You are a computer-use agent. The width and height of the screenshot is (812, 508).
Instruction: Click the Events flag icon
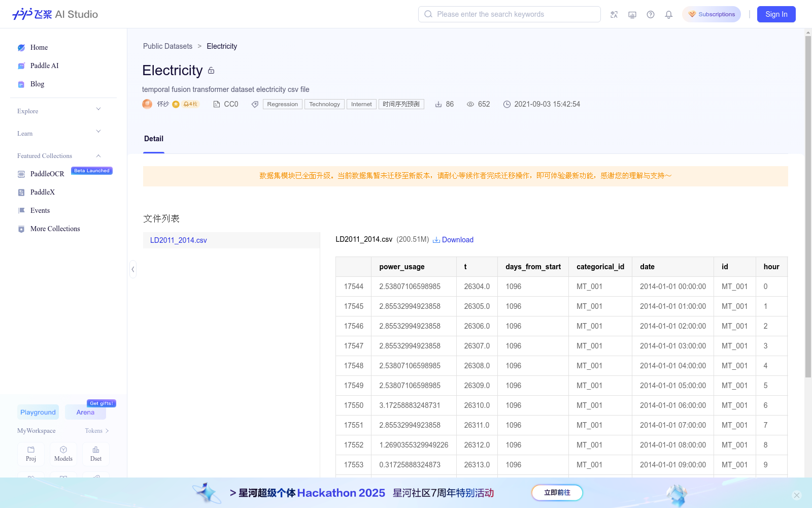[21, 210]
